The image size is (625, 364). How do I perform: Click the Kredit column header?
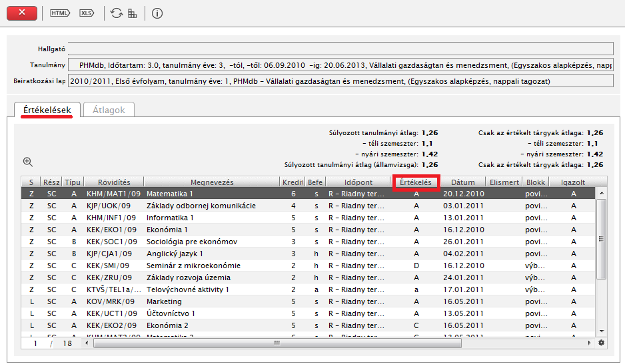293,182
